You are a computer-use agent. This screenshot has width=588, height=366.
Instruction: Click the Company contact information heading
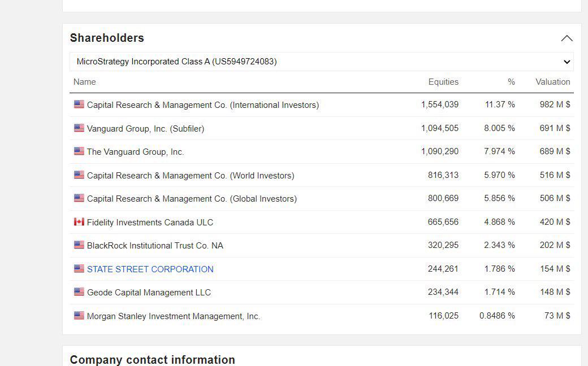[x=152, y=360]
